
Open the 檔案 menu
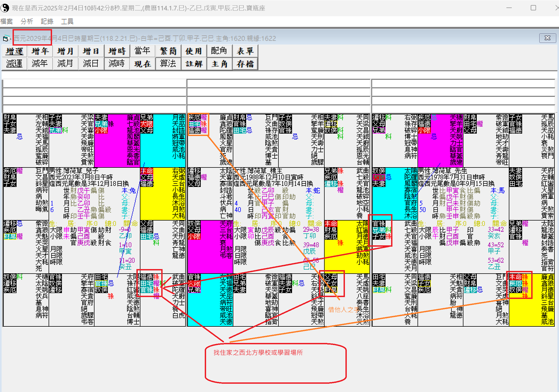tap(7, 21)
